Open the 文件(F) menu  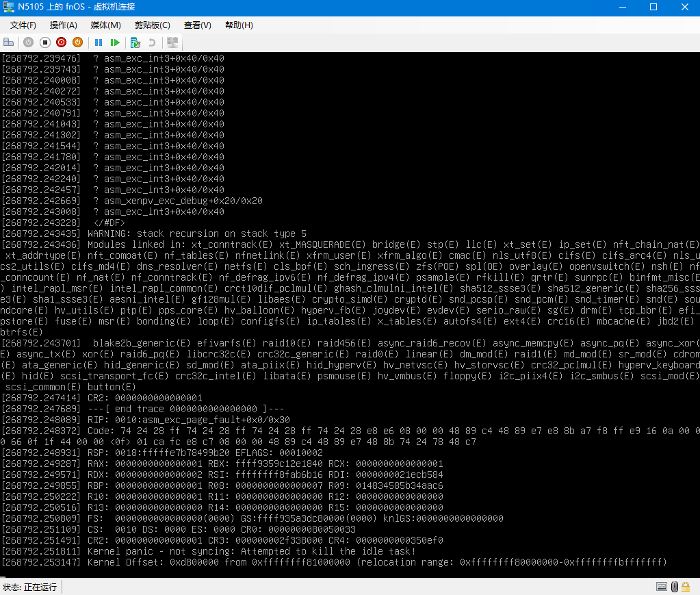[x=23, y=25]
